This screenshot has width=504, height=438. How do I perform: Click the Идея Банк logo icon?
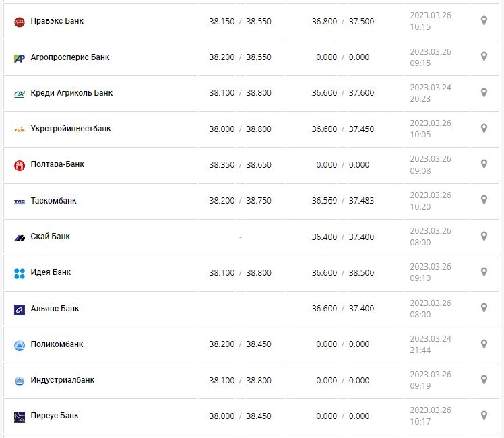click(20, 273)
